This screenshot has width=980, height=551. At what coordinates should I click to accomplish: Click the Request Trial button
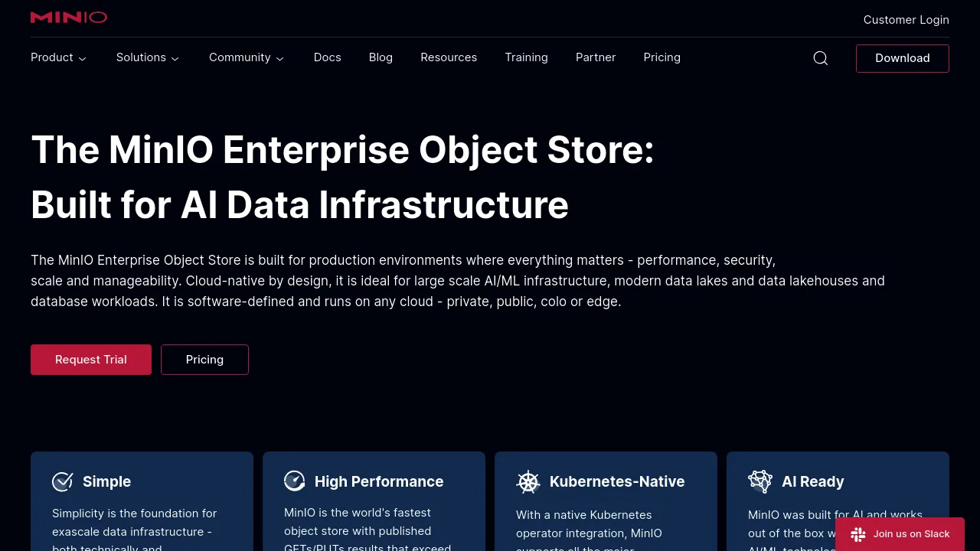91,360
